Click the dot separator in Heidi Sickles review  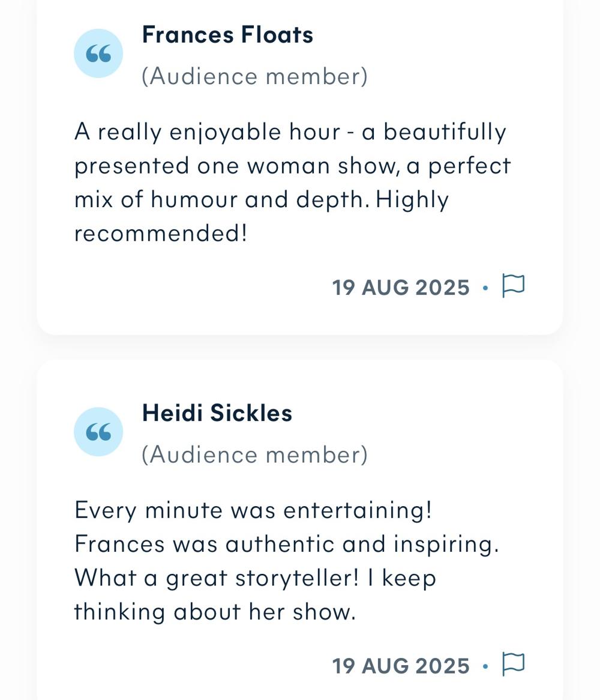pos(485,666)
